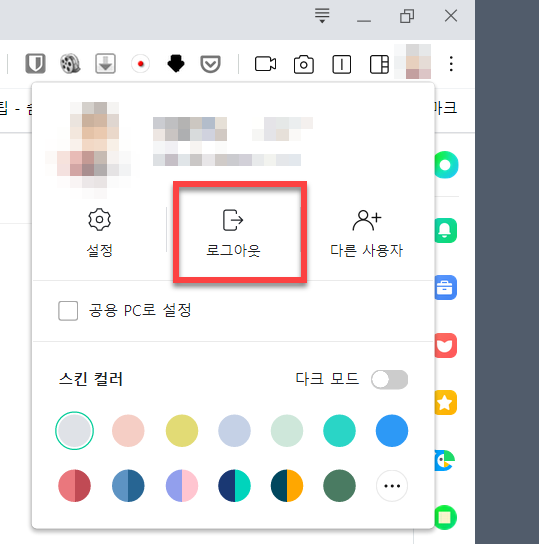This screenshot has width=539, height=544.
Task: Click 다른 사용자 add user button
Action: point(367,232)
